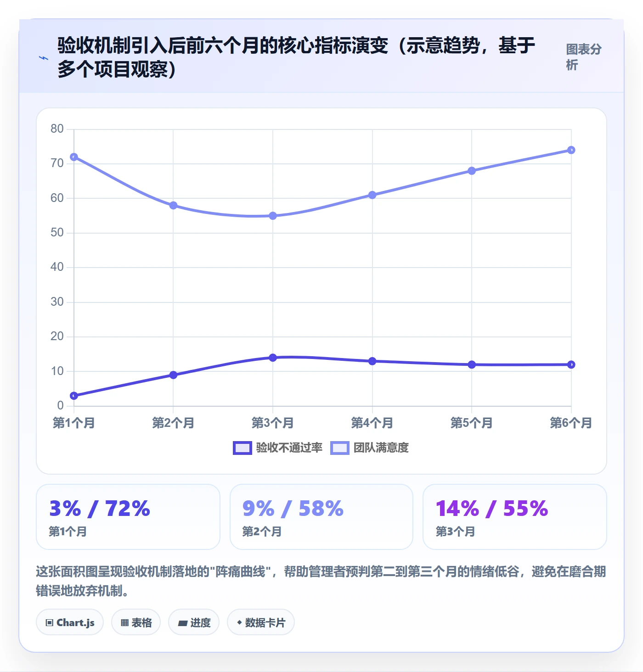
Task: Click the bar icon in 进度 tag
Action: click(183, 623)
